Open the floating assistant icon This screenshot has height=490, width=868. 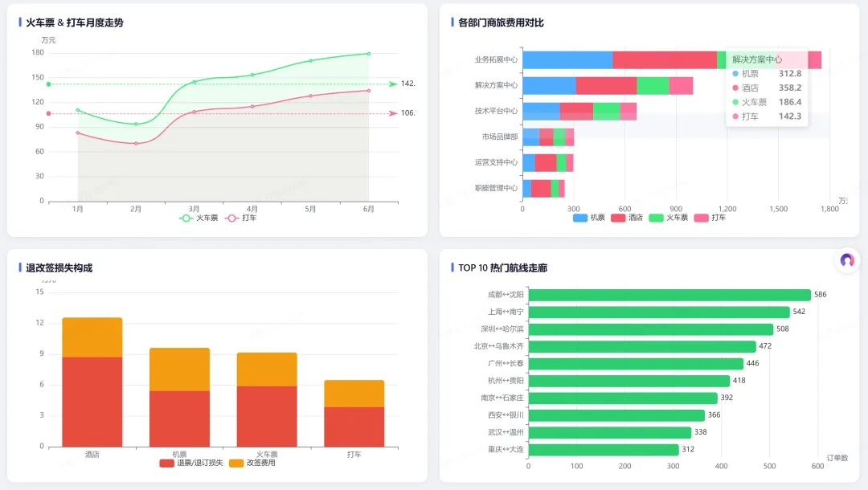847,260
